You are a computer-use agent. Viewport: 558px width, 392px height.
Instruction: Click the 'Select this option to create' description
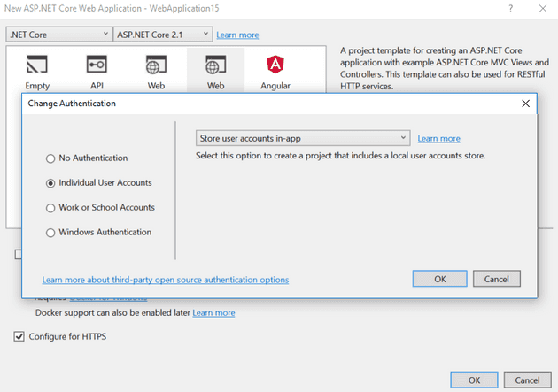(x=341, y=156)
